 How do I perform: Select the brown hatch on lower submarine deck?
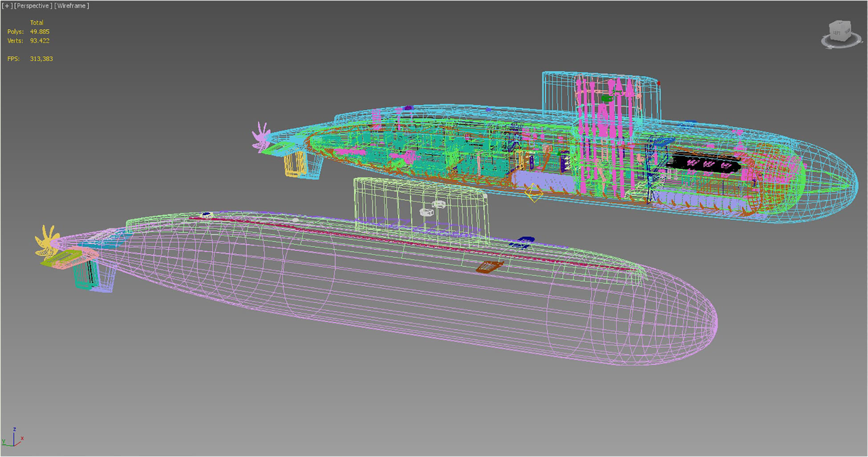[489, 267]
